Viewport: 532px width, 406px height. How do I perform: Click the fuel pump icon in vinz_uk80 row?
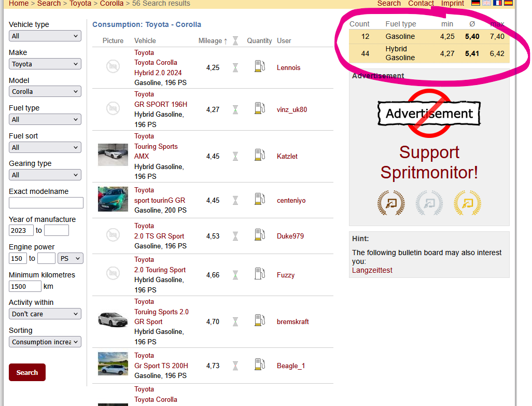click(260, 108)
